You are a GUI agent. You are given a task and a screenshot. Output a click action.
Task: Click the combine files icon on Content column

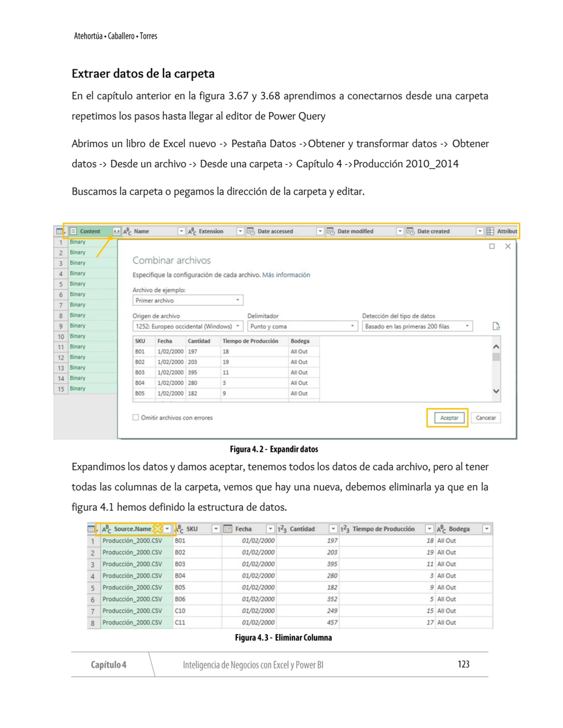(117, 231)
